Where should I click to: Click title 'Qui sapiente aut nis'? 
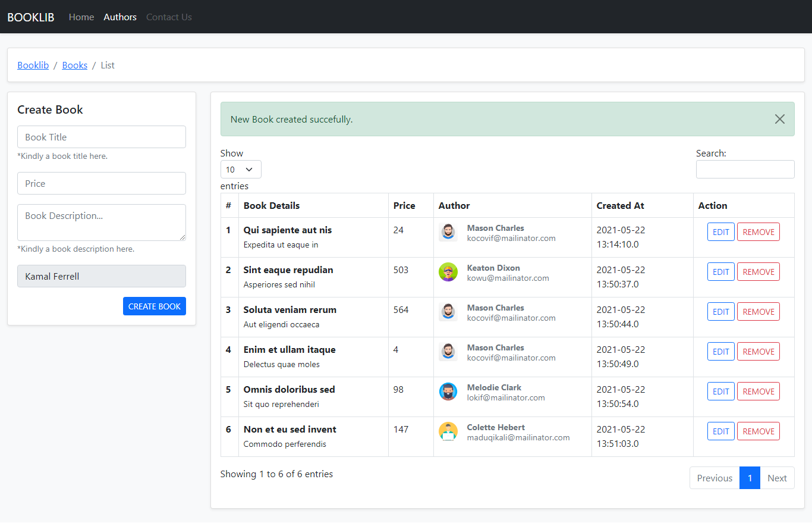click(x=288, y=230)
